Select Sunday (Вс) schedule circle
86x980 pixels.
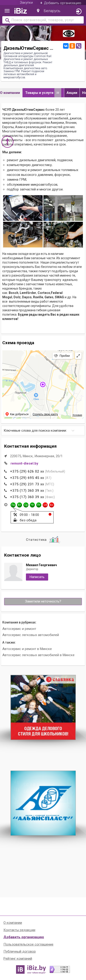coord(52,505)
